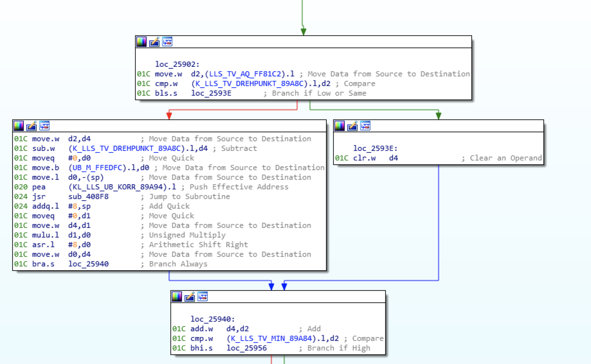Follow loc_25956 in bhi.s instruction
This screenshot has width=591, height=364.
point(247,348)
